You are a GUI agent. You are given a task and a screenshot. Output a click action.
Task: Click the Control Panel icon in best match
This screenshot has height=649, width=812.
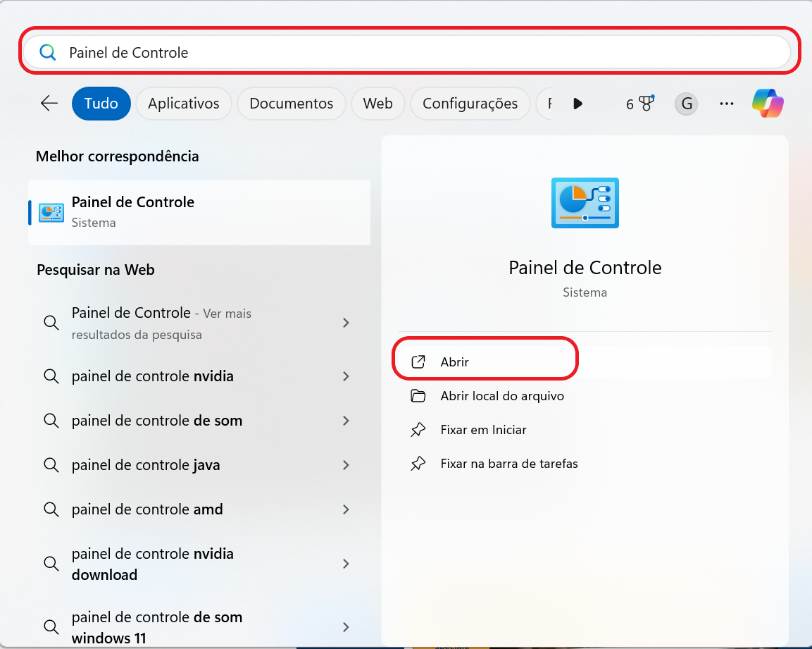tap(51, 213)
